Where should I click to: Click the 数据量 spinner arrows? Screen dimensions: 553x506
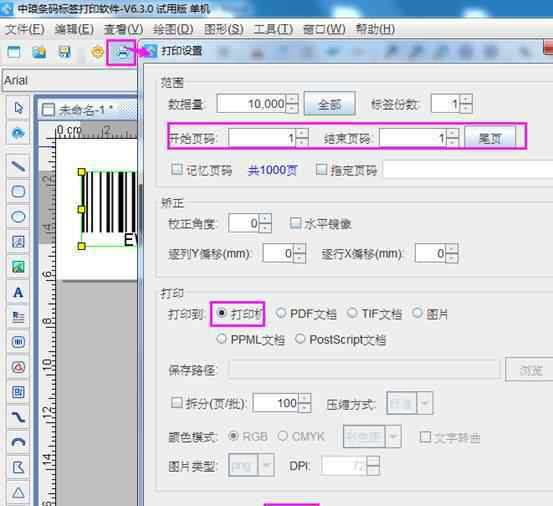tap(292, 104)
